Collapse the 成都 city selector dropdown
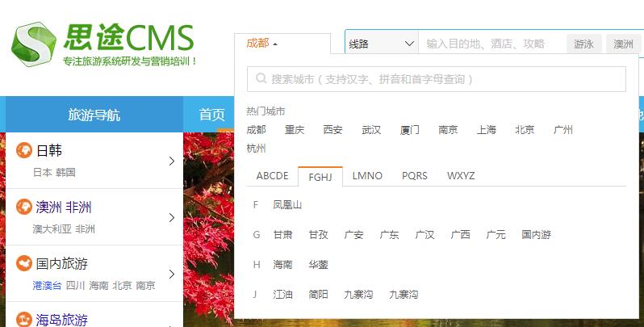Image resolution: width=644 pixels, height=327 pixels. point(262,44)
